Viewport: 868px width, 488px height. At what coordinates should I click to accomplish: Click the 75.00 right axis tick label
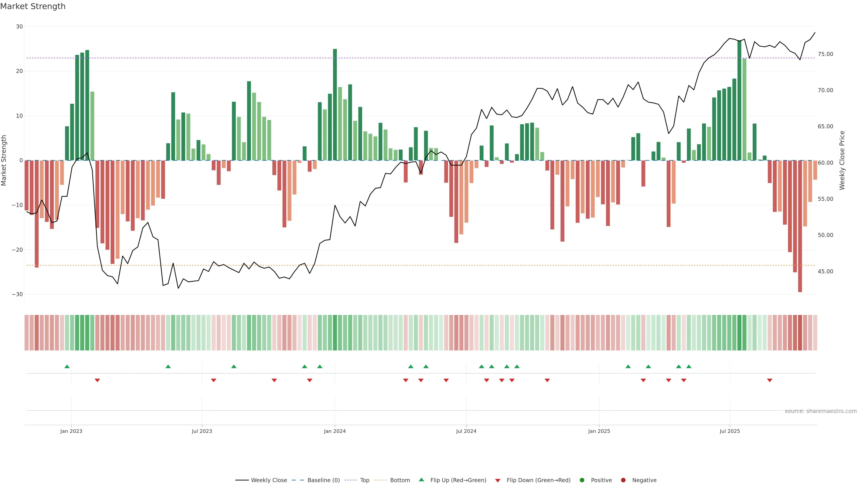[x=825, y=54]
